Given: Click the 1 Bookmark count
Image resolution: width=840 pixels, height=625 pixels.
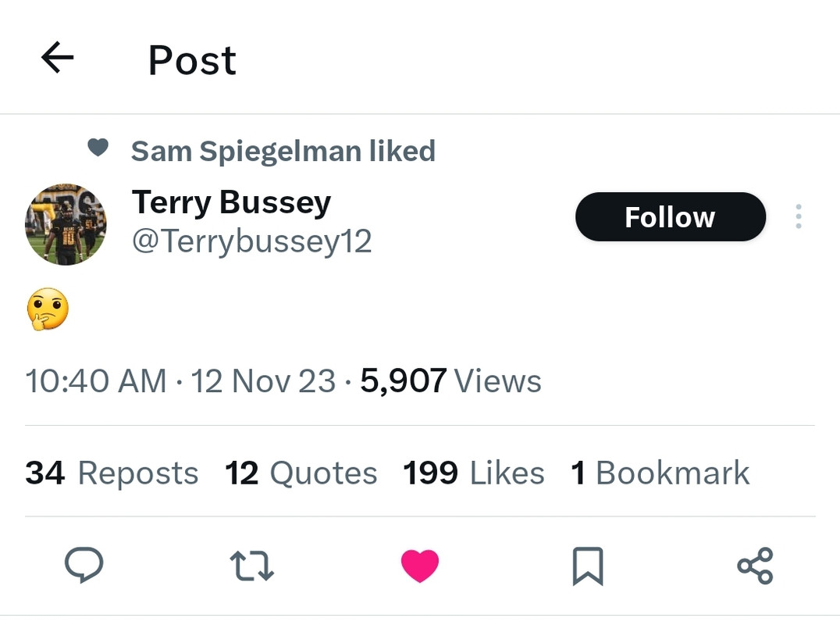Looking at the screenshot, I should (x=660, y=473).
